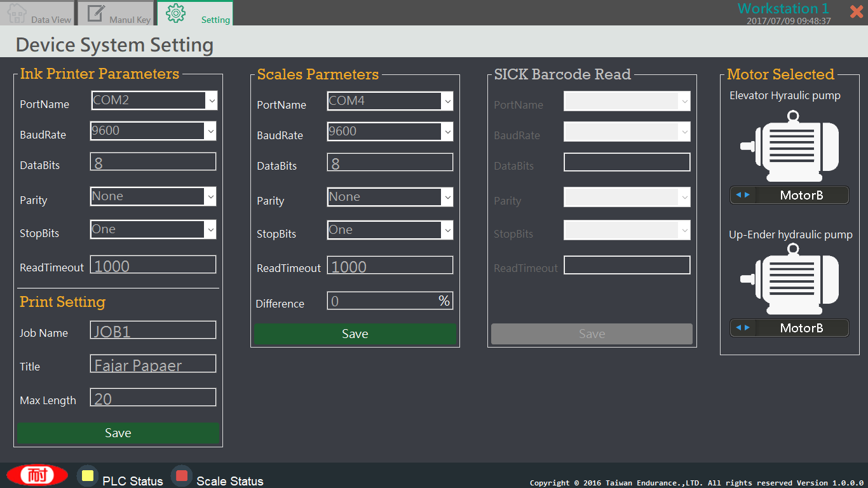This screenshot has width=868, height=488.
Task: Open Ink Printer Parity dropdown
Action: 210,197
